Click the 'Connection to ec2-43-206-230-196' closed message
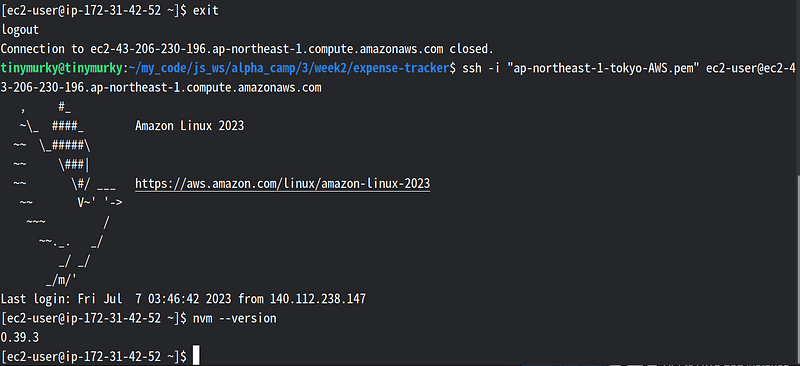This screenshot has width=800, height=366. coord(247,49)
